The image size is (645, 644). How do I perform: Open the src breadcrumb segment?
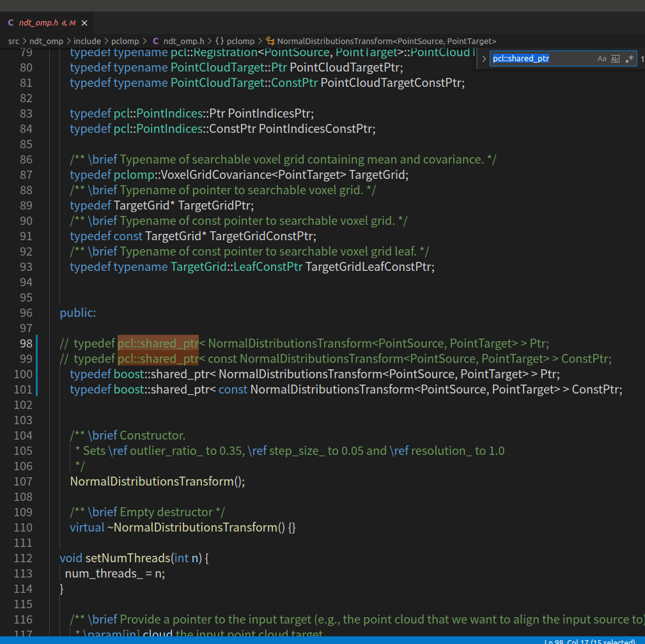tap(13, 41)
